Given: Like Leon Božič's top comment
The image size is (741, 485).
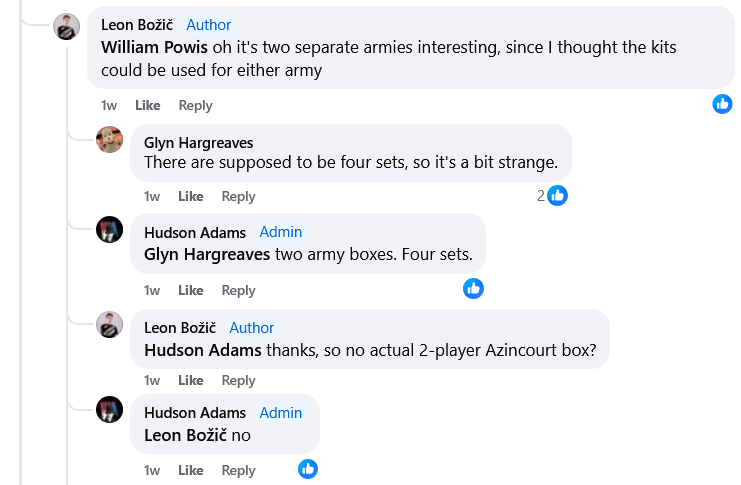Looking at the screenshot, I should (x=147, y=105).
